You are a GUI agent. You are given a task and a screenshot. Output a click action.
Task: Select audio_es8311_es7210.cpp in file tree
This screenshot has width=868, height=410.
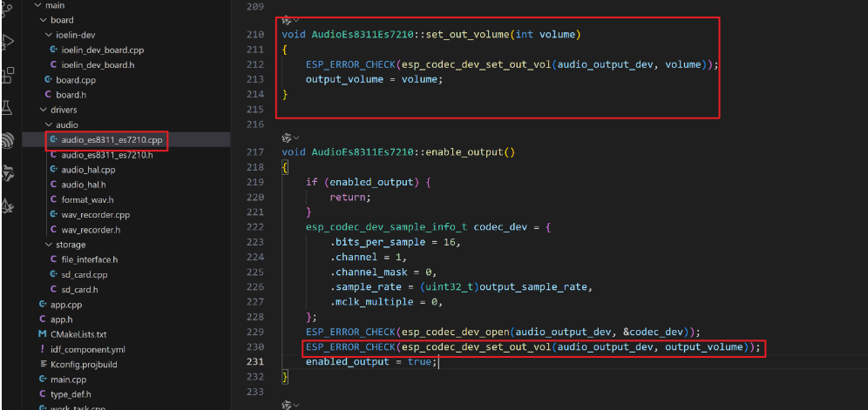click(112, 140)
